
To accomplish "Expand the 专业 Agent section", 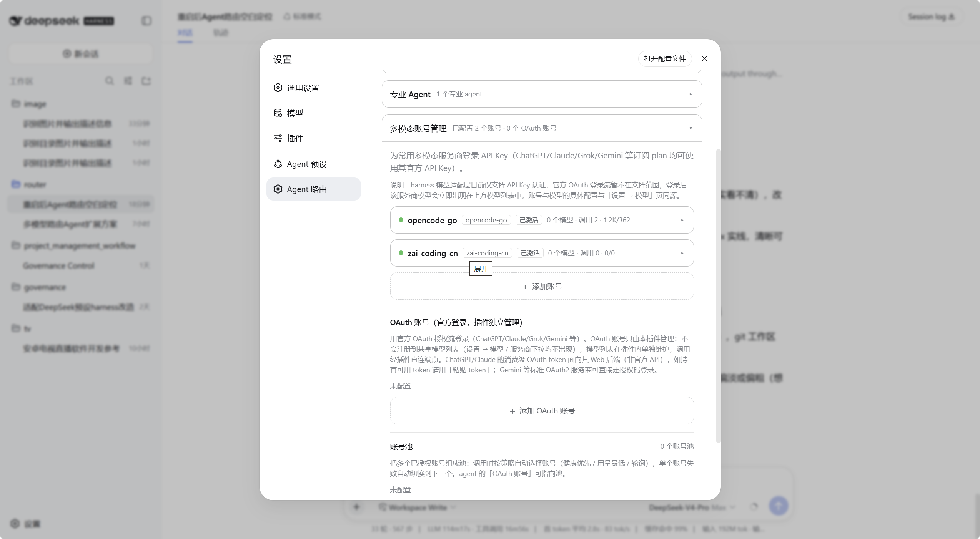I will 542,94.
